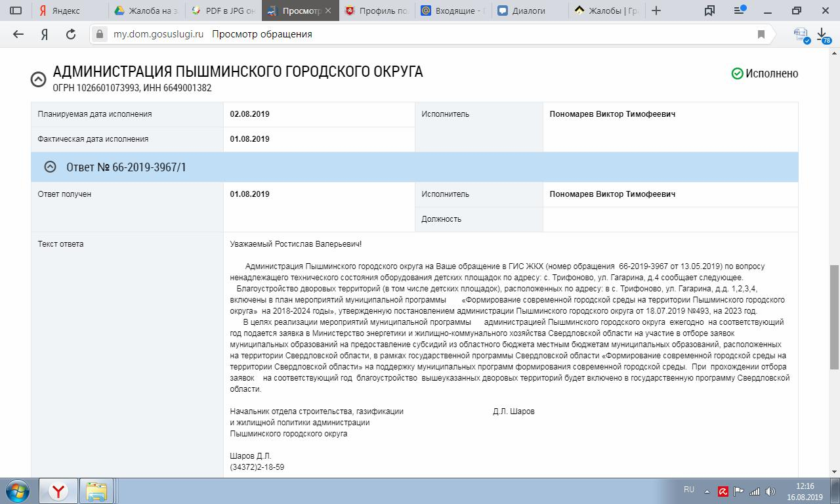Collapse the Ответ № 66-2019-3967/1 block
Screen dimensions: 840x504
click(x=50, y=167)
